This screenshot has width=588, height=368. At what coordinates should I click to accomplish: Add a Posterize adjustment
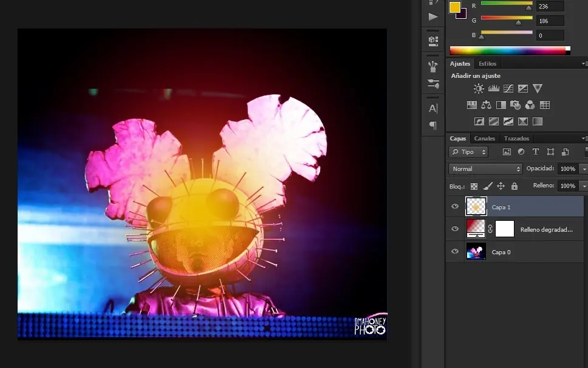[493, 121]
